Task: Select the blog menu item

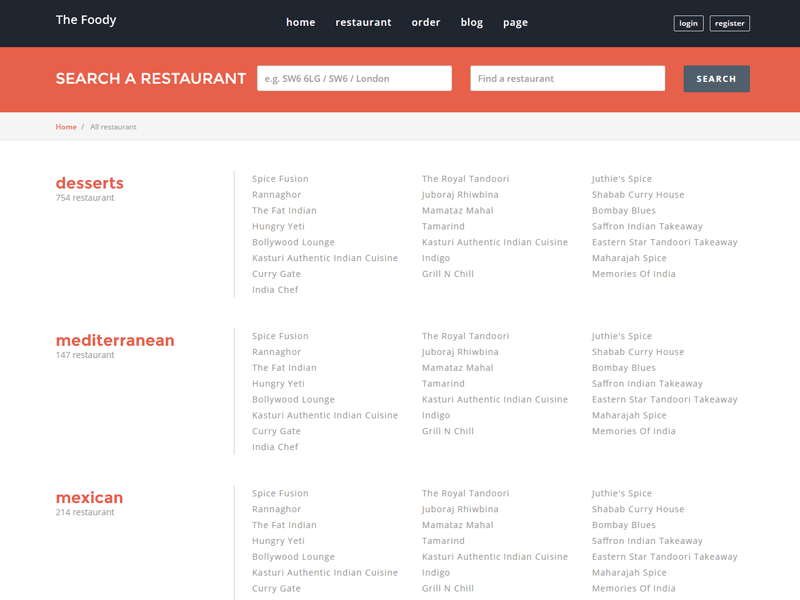Action: [471, 22]
